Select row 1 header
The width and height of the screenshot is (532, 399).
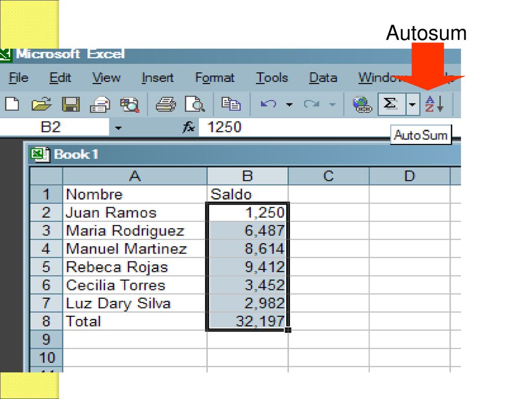[46, 194]
